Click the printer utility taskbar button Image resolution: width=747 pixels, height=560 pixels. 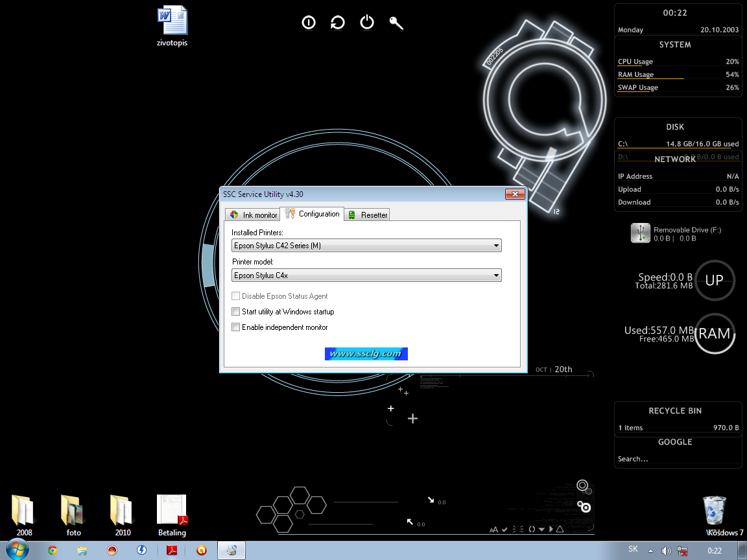pyautogui.click(x=231, y=550)
